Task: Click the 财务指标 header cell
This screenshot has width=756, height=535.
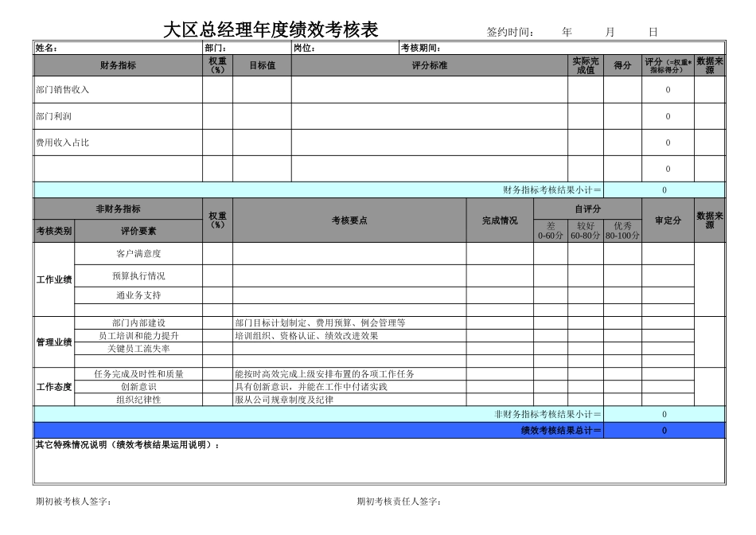Action: (x=118, y=65)
